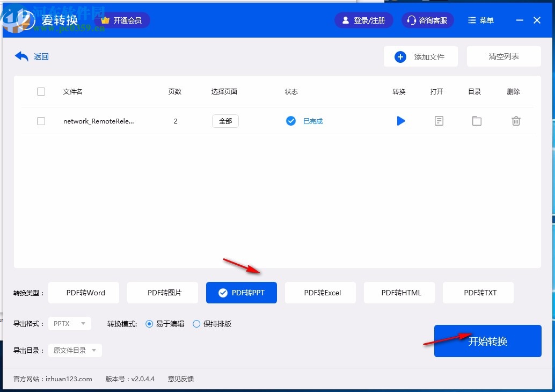This screenshot has height=392, width=555.
Task: Open the PPTX export format dropdown
Action: [x=69, y=323]
